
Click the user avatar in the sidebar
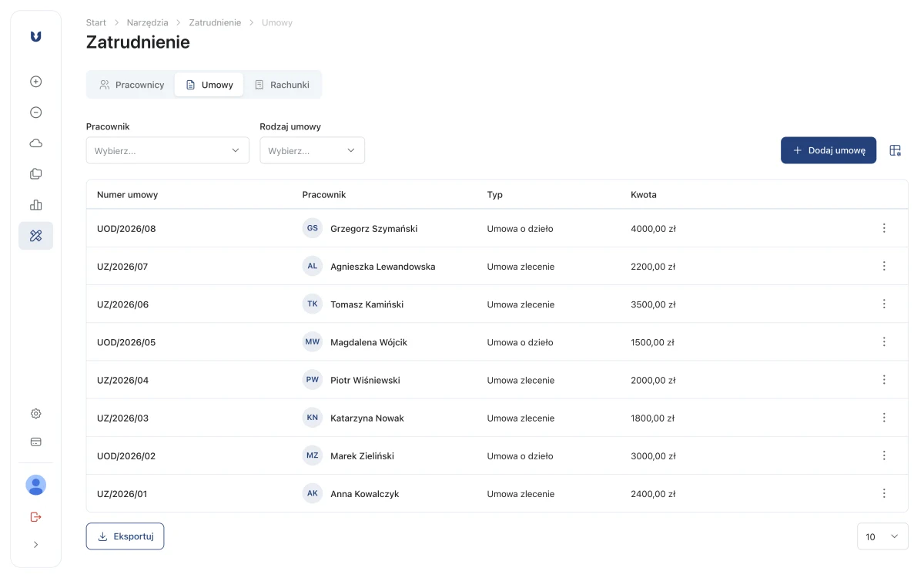[x=35, y=485]
